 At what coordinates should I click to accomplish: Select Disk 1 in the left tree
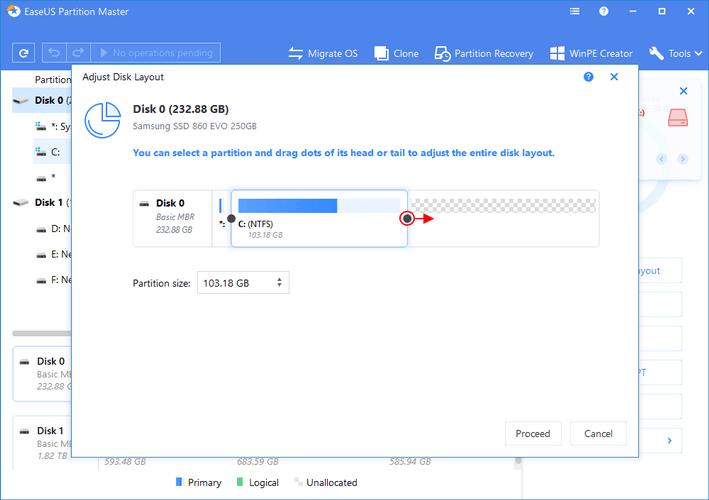[x=48, y=202]
